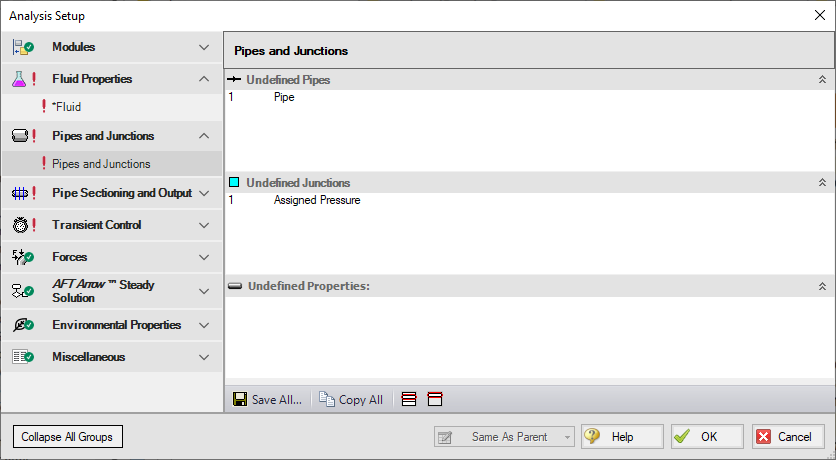Expand the AFT Arrow Steady Solution chevron

[204, 291]
